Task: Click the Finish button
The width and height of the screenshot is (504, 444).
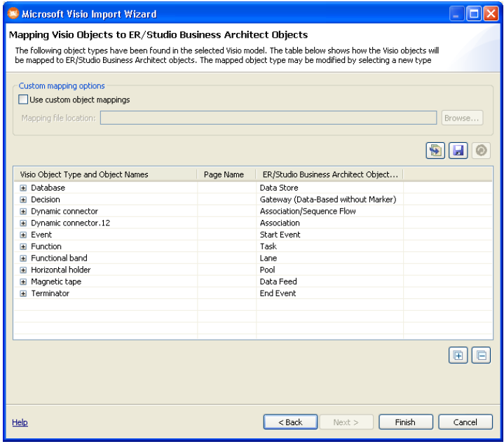Action: tap(406, 422)
